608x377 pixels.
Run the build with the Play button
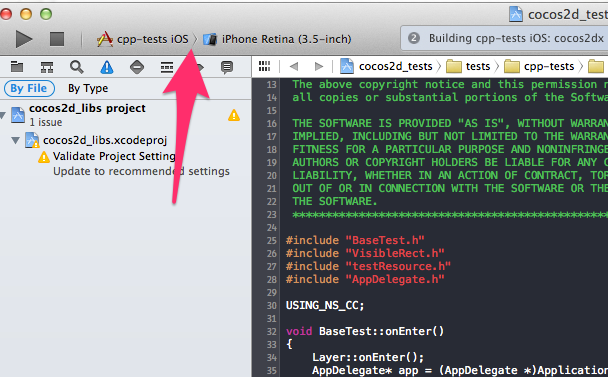(x=24, y=39)
